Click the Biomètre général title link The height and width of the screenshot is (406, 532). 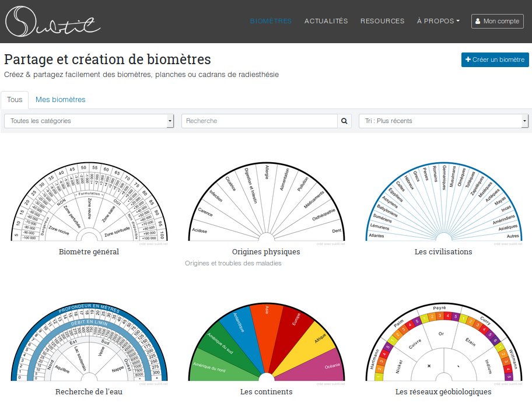[89, 251]
